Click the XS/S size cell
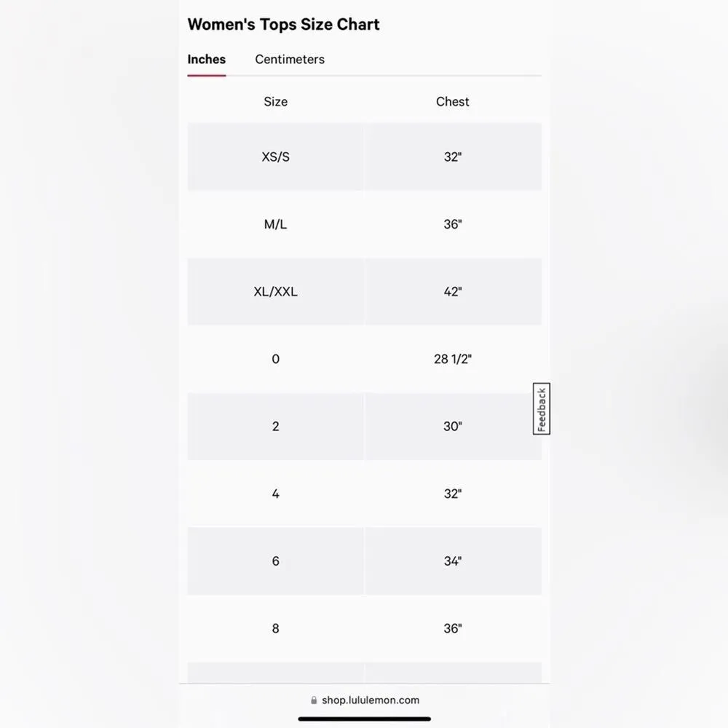 point(275,157)
